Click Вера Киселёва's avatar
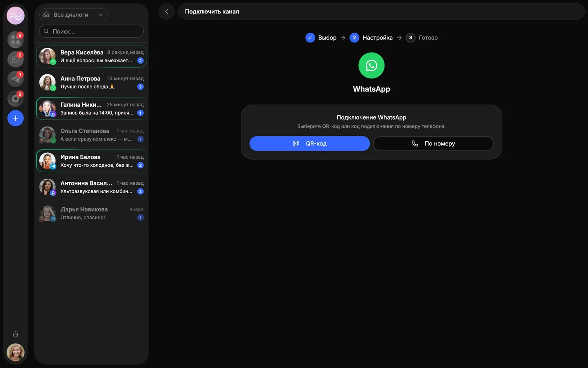The image size is (588, 368). [47, 56]
